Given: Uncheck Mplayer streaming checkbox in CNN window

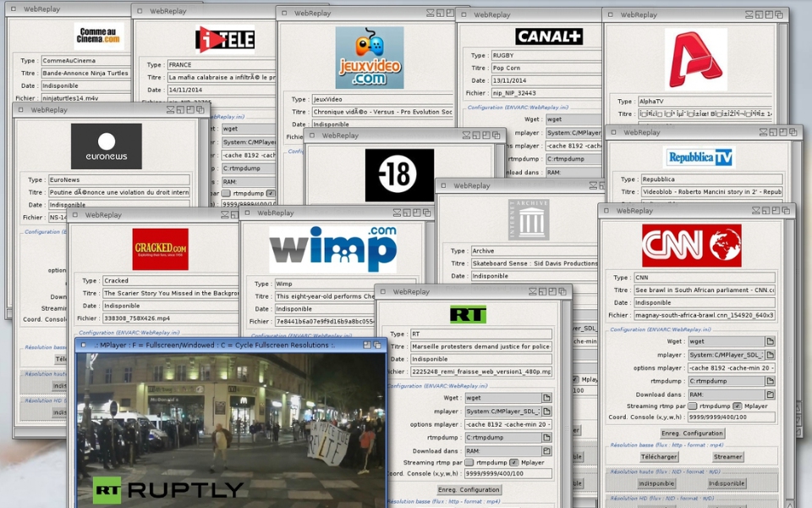Looking at the screenshot, I should [738, 406].
